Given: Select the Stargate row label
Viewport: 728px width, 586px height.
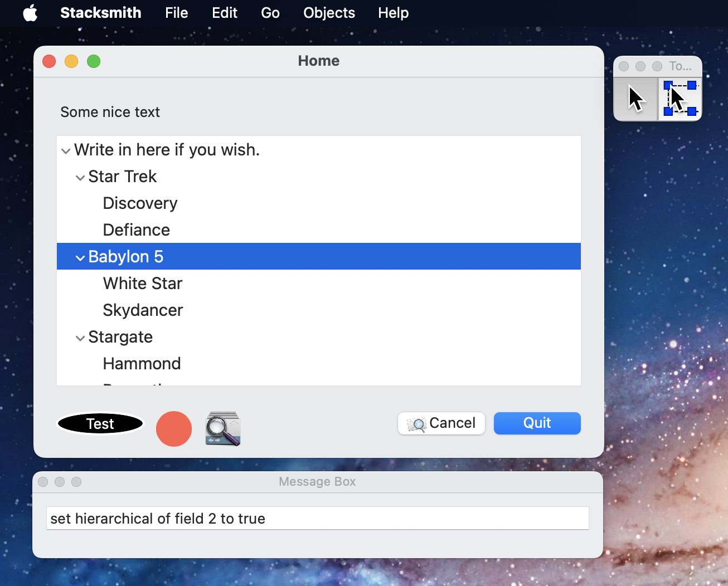Looking at the screenshot, I should pyautogui.click(x=120, y=337).
